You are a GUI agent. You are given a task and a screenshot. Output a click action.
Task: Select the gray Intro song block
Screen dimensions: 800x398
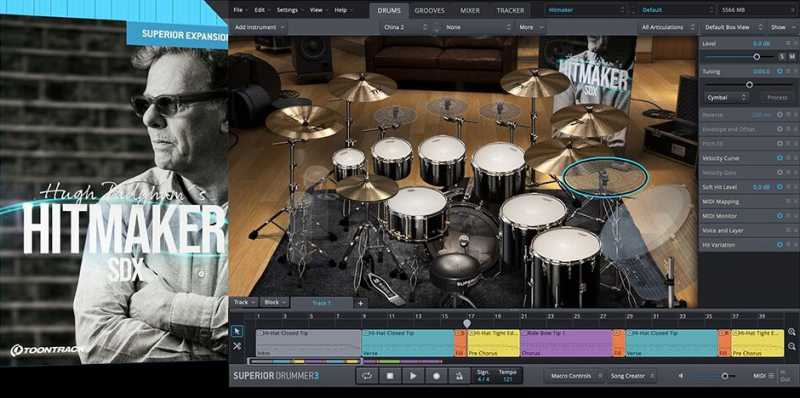308,343
